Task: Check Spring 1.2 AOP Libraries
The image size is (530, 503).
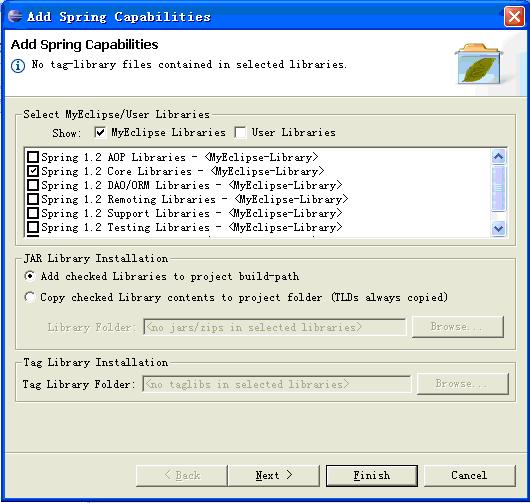Action: click(33, 157)
